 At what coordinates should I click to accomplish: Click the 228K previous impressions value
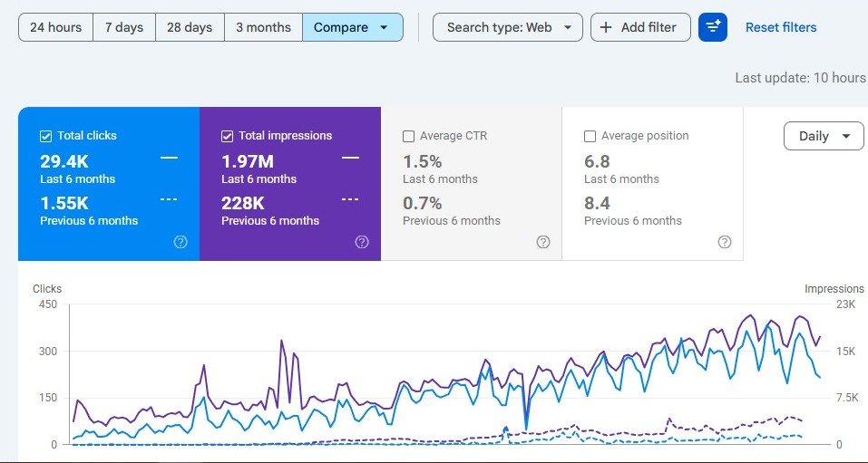(x=243, y=203)
